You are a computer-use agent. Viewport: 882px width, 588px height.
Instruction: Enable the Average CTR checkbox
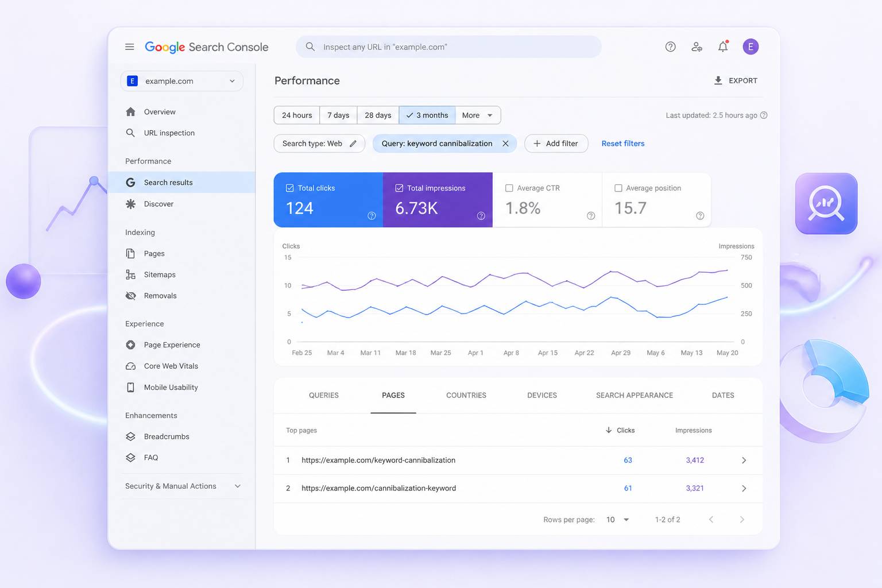point(509,188)
